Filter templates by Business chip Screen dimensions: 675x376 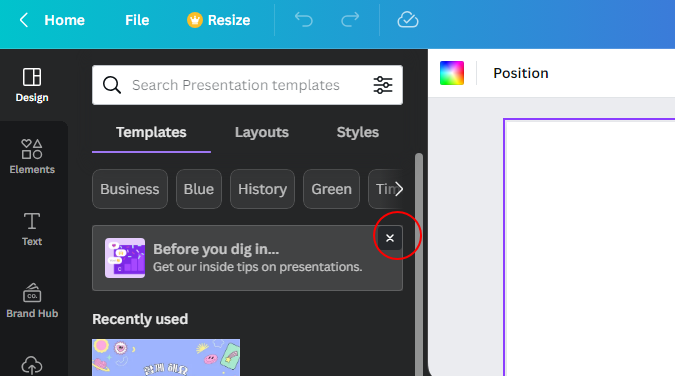[130, 189]
